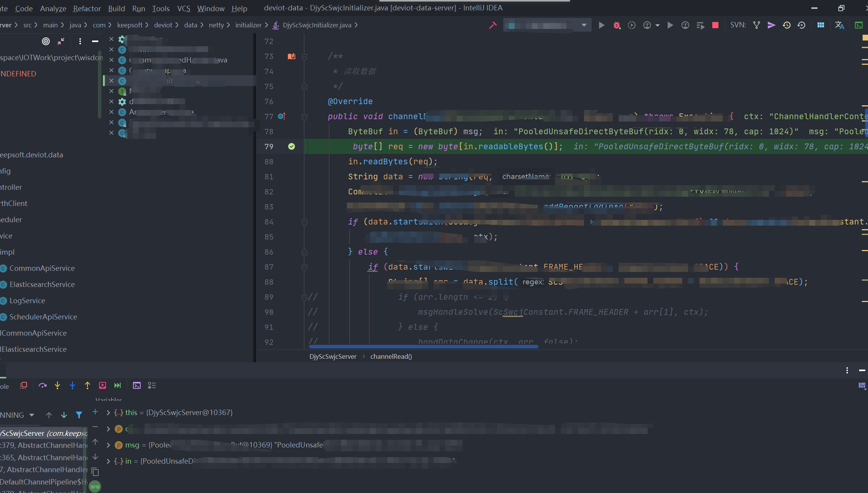Click the Step Into debug icon

point(57,385)
